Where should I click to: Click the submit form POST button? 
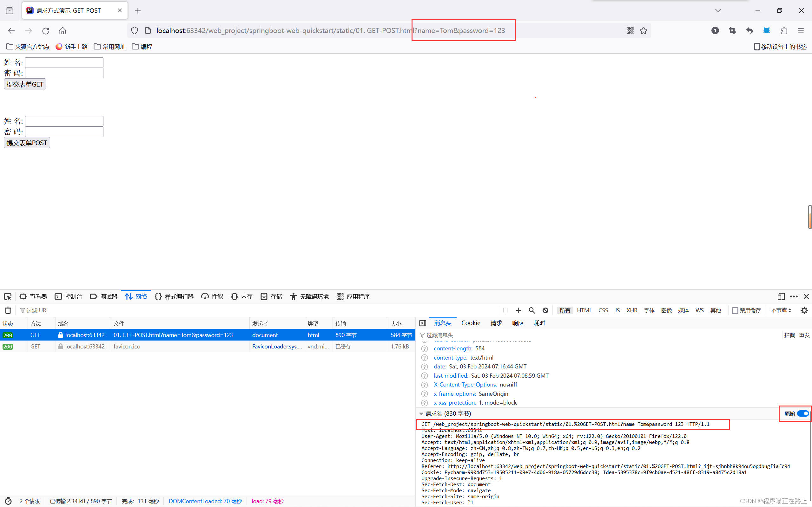[x=27, y=143]
